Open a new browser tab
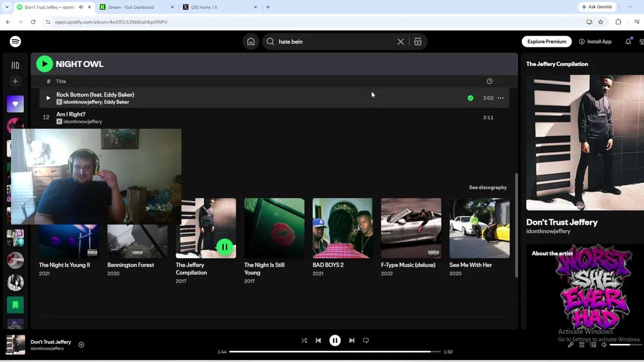 (x=268, y=7)
